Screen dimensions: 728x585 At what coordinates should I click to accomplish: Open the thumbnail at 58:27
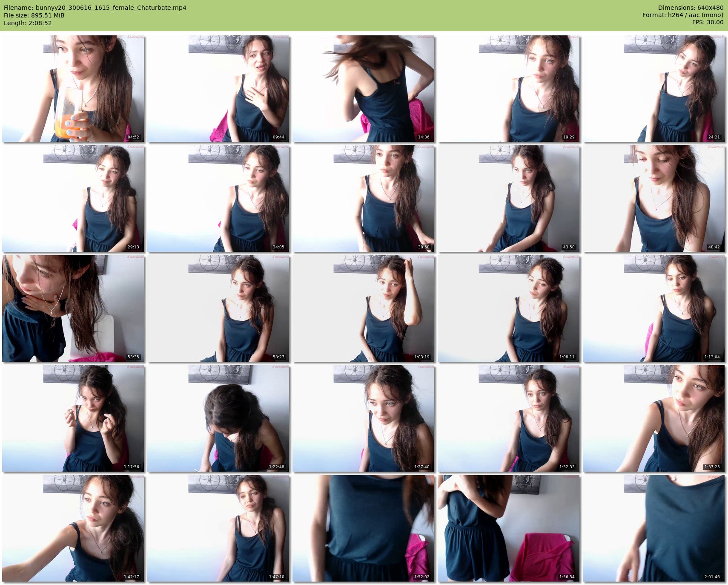coord(218,308)
